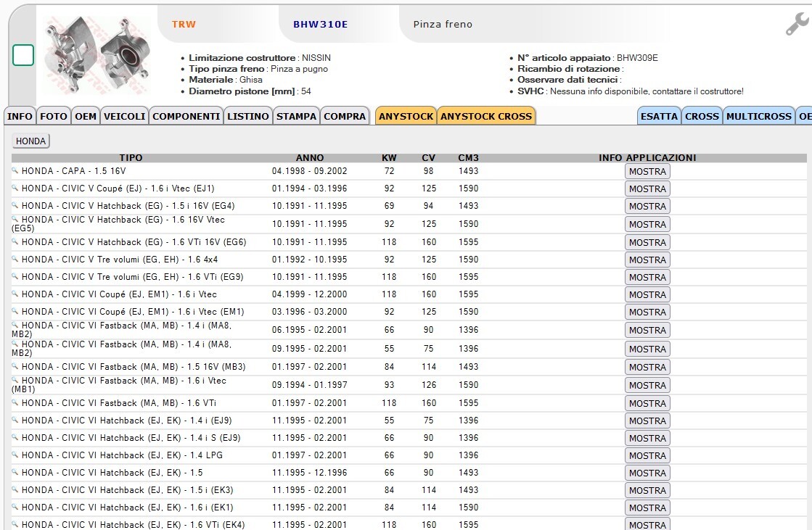Click magnifier icon for Civic V Hatchback EG4
Screen dimensions: 812x530
[15, 204]
